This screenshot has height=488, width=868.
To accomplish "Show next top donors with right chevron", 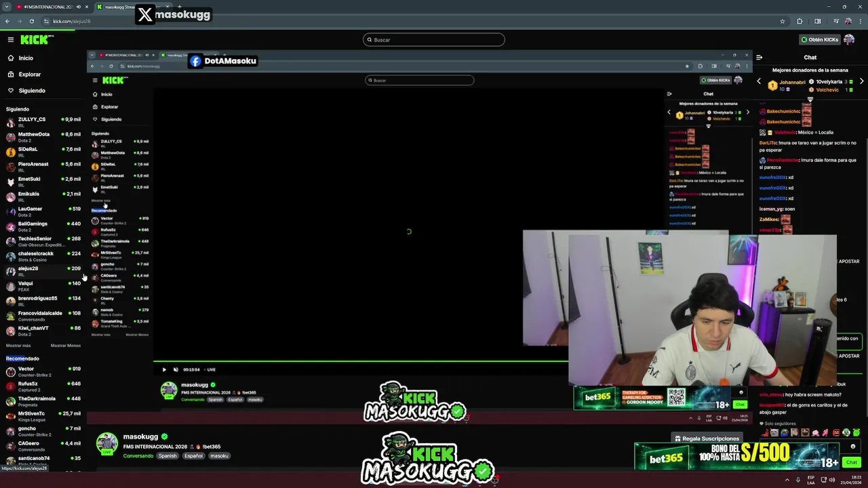I will pos(862,81).
